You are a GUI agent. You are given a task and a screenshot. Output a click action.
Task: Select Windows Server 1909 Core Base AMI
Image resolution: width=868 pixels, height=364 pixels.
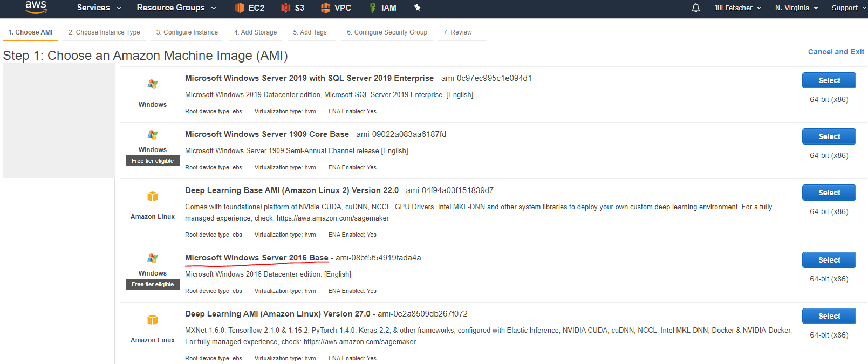829,136
